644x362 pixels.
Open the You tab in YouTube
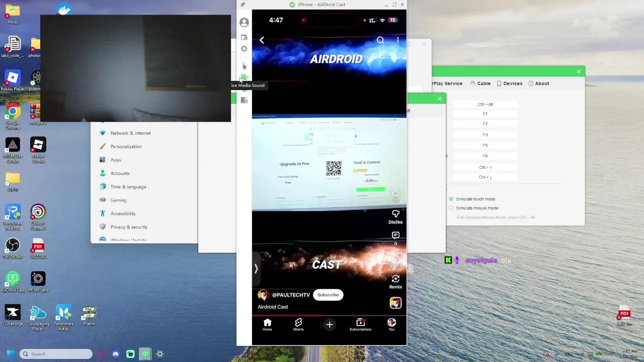[x=391, y=325]
